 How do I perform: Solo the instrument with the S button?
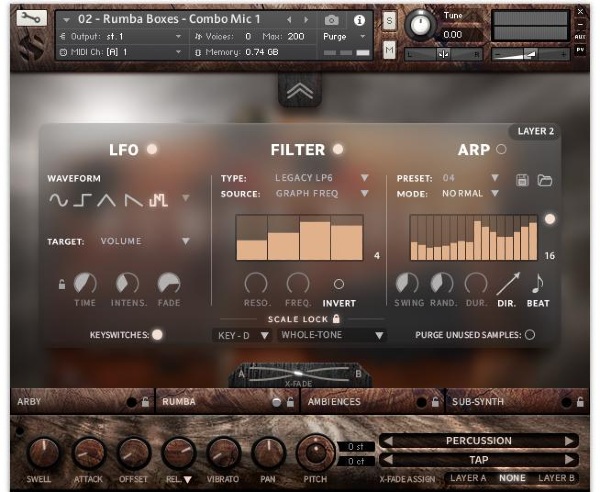click(x=389, y=21)
